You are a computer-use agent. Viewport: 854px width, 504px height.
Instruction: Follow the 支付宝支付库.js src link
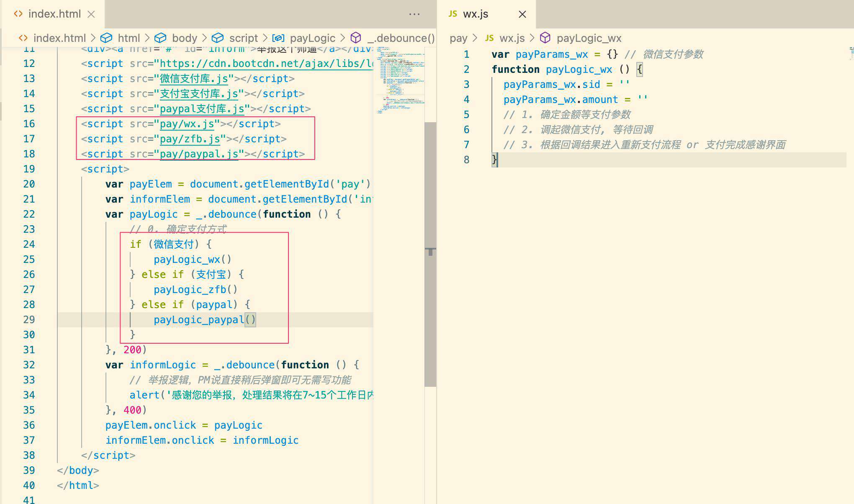(x=199, y=94)
